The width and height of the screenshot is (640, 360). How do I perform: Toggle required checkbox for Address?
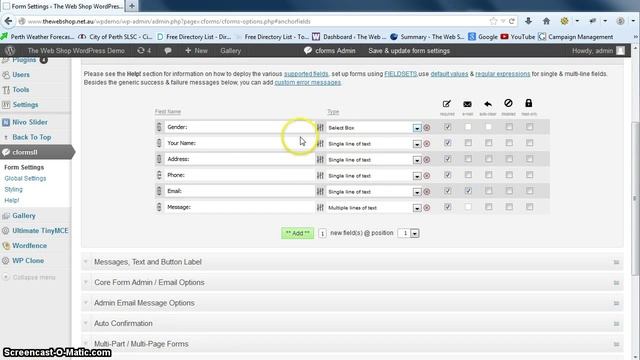click(448, 159)
